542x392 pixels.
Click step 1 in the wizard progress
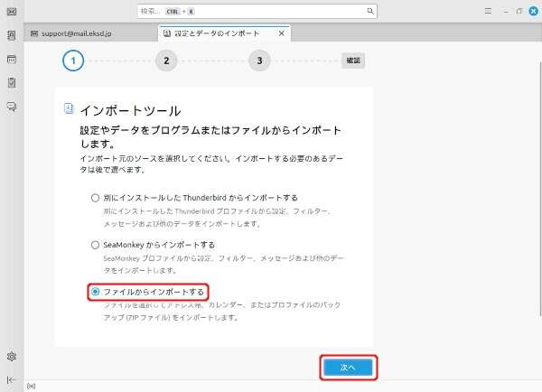pyautogui.click(x=73, y=61)
